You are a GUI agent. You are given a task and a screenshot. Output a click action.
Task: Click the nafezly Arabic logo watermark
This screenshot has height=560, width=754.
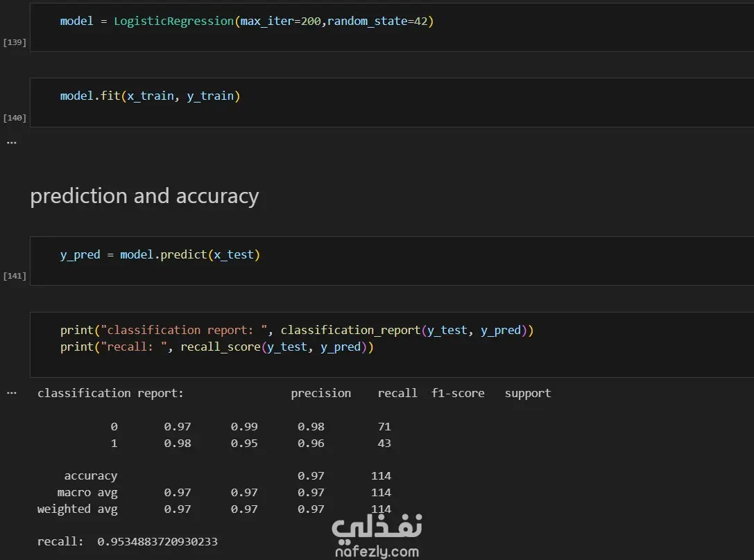(377, 527)
